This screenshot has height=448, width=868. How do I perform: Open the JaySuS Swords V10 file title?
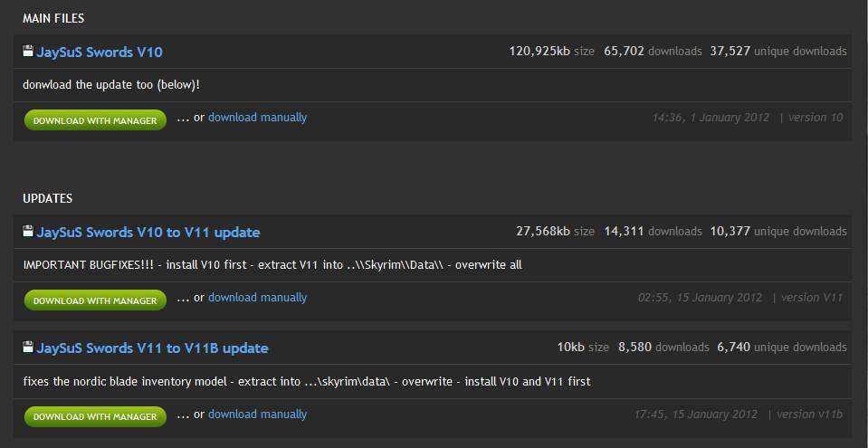tap(99, 52)
